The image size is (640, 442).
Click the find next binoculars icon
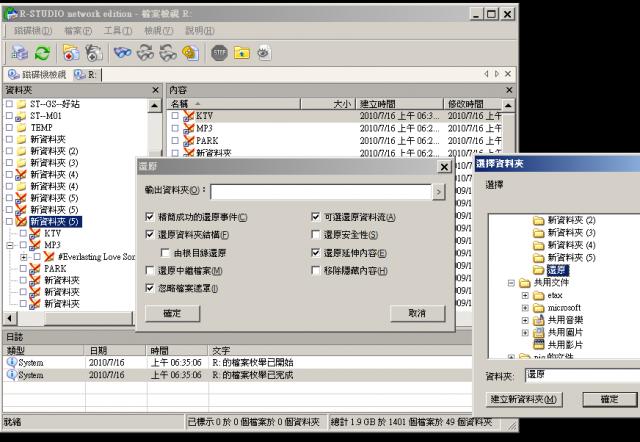(x=145, y=53)
